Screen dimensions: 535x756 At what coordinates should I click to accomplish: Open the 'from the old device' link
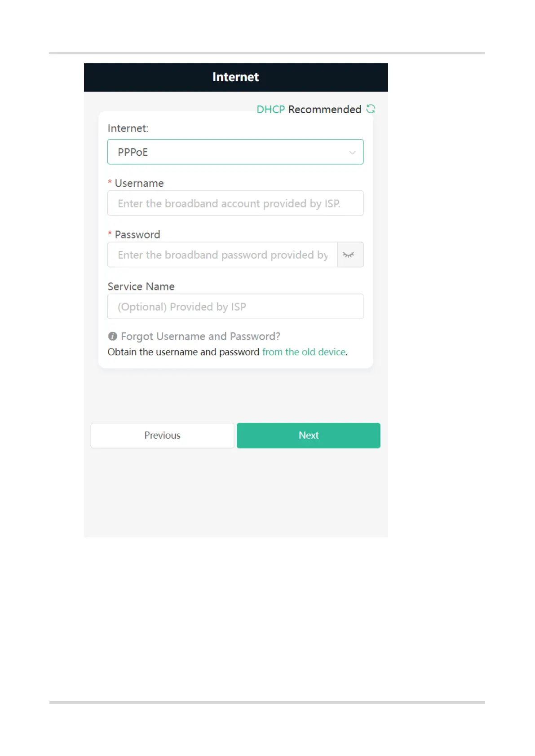pyautogui.click(x=304, y=352)
